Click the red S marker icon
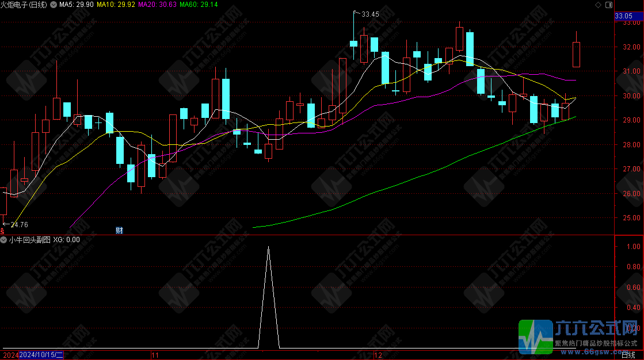The width and height of the screenshot is (644, 360). pyautogui.click(x=2, y=230)
